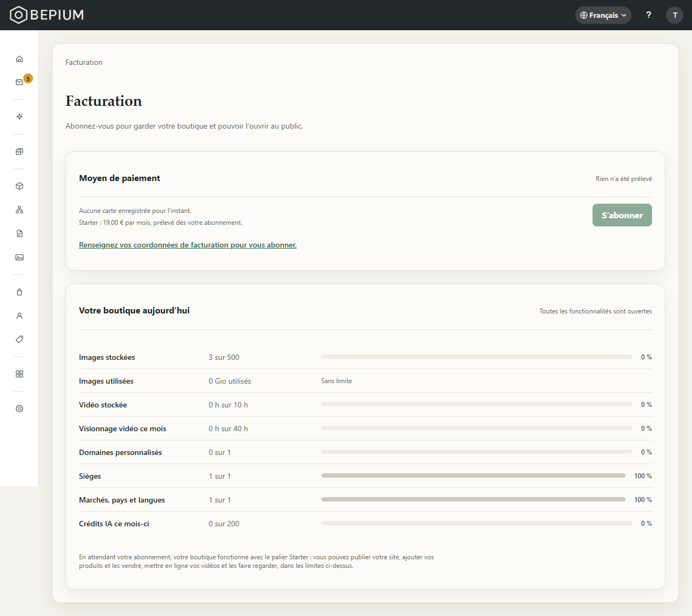Click the Bepium logo in the header
692x616 pixels.
[x=47, y=15]
